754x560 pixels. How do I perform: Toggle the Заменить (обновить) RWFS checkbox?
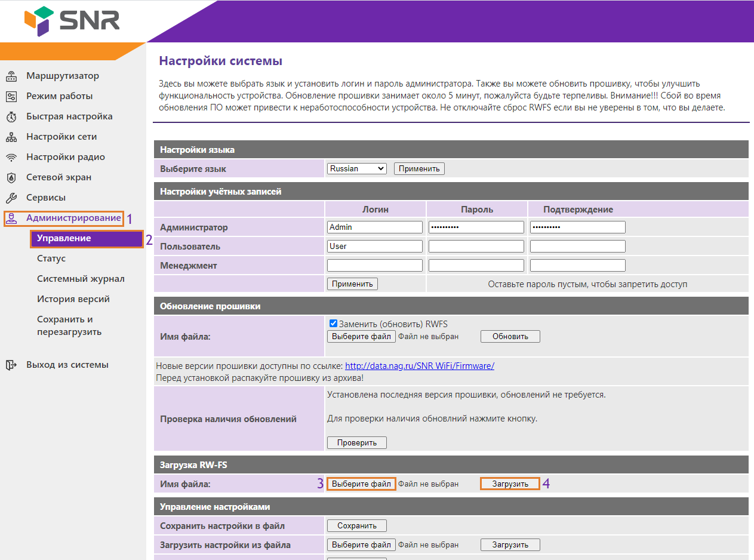click(334, 324)
